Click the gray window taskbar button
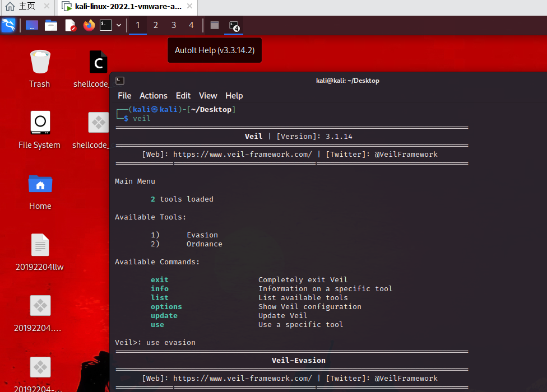Viewport: 547px width, 392px height. click(x=215, y=25)
